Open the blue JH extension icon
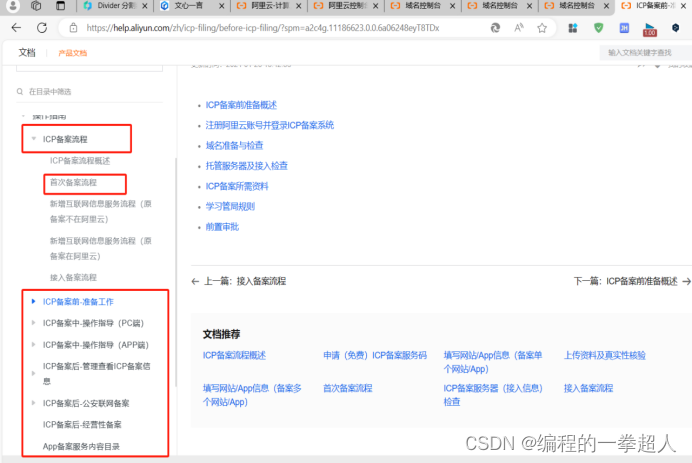Viewport: 692px width, 463px height. click(624, 28)
